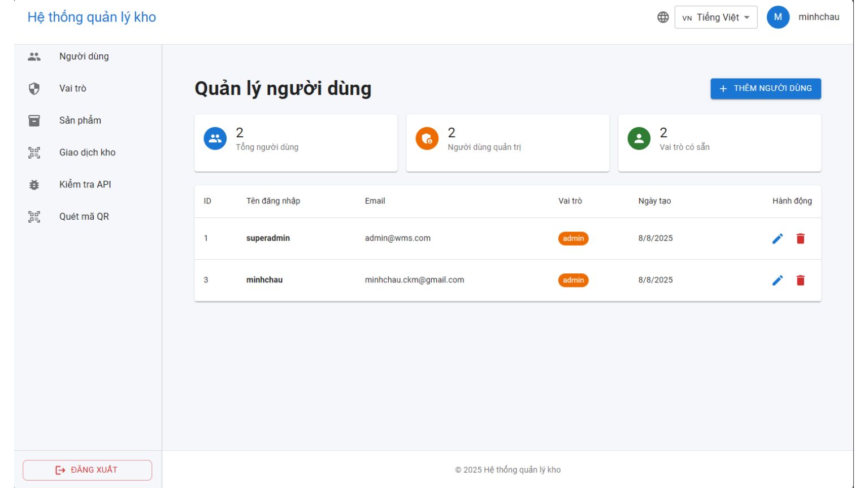Click the Thêm Người Dùng button
868x488 pixels.
[766, 88]
